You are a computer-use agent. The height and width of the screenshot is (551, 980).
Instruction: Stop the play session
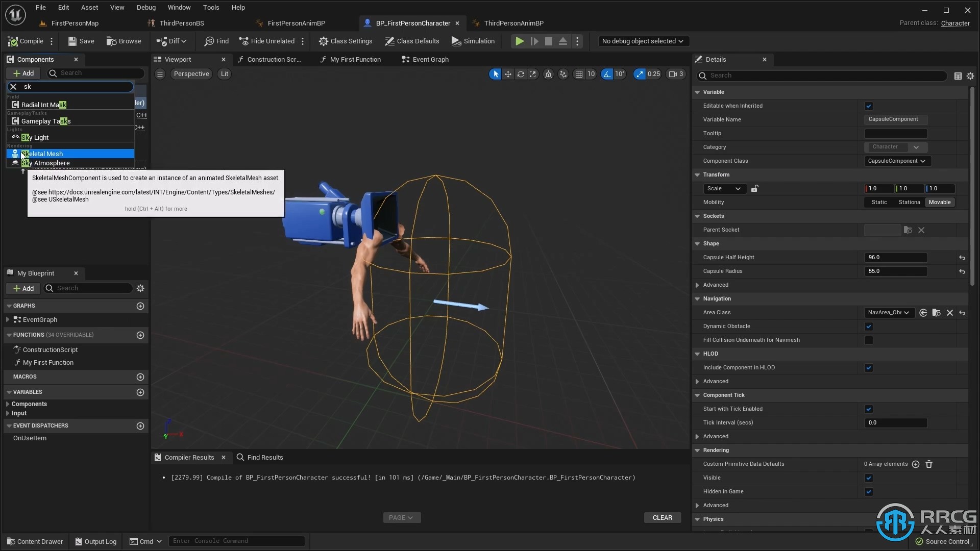tap(548, 41)
